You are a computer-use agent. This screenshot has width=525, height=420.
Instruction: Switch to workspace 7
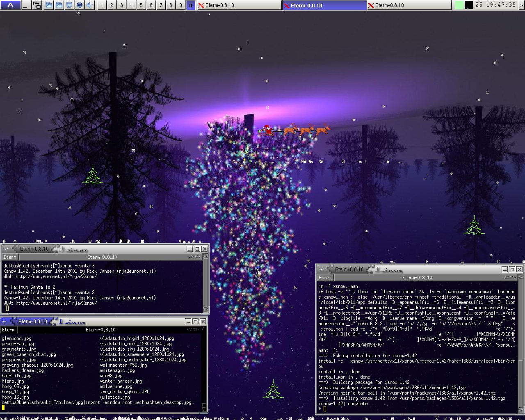point(160,5)
